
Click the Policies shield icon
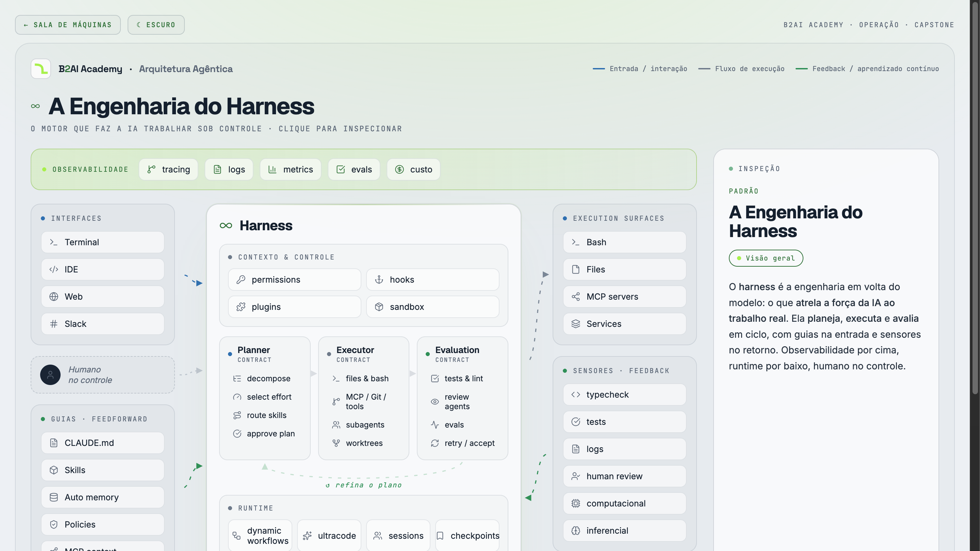[x=54, y=524]
